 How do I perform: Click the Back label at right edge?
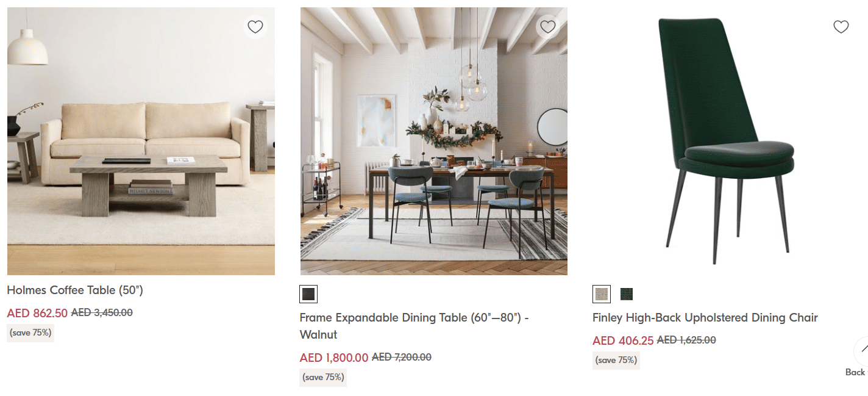[x=855, y=372]
